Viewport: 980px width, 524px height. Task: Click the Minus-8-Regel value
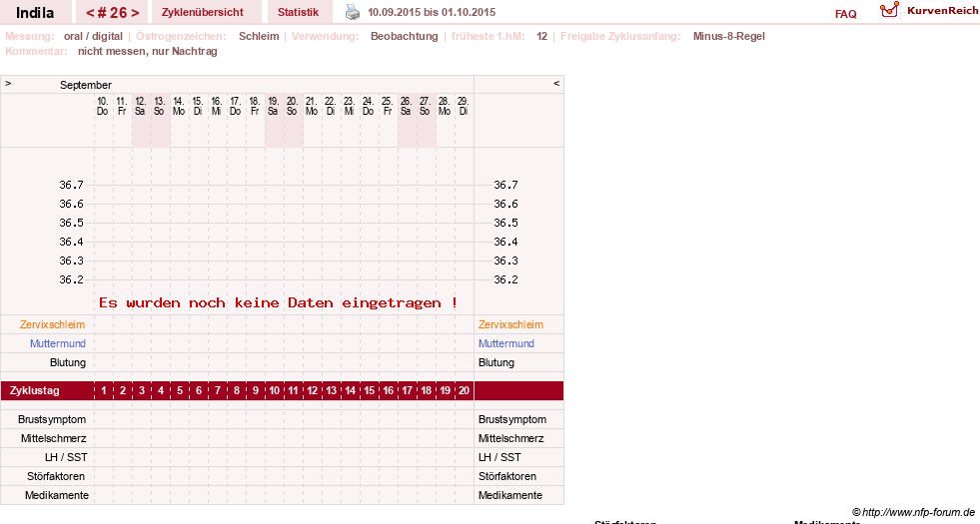pos(728,36)
